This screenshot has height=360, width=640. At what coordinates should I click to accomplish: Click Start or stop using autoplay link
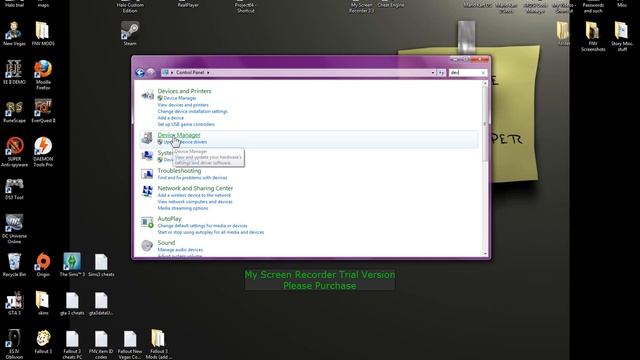211,232
